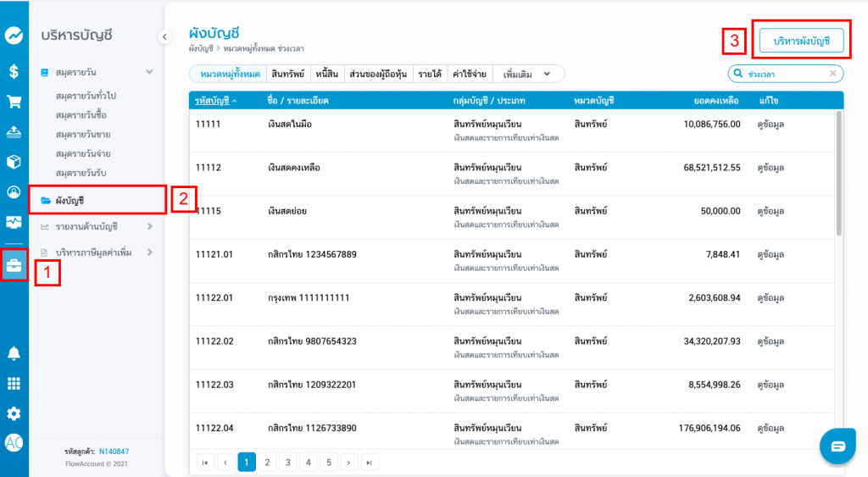Click the FlowAccount logo icon in sidebar

14,36
